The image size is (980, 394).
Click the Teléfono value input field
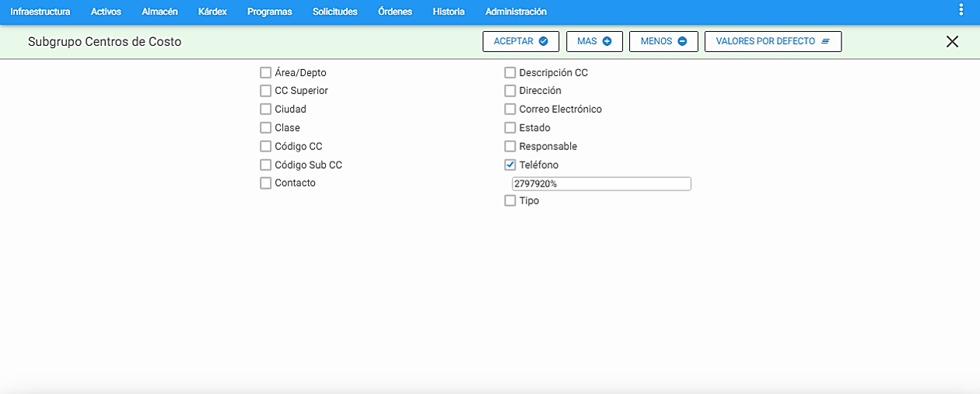point(601,184)
